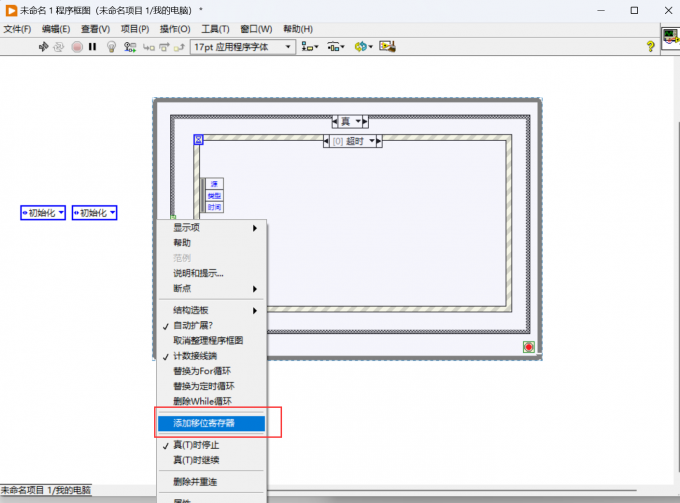Click the Run Continuously icon
The width and height of the screenshot is (680, 503).
coord(59,46)
